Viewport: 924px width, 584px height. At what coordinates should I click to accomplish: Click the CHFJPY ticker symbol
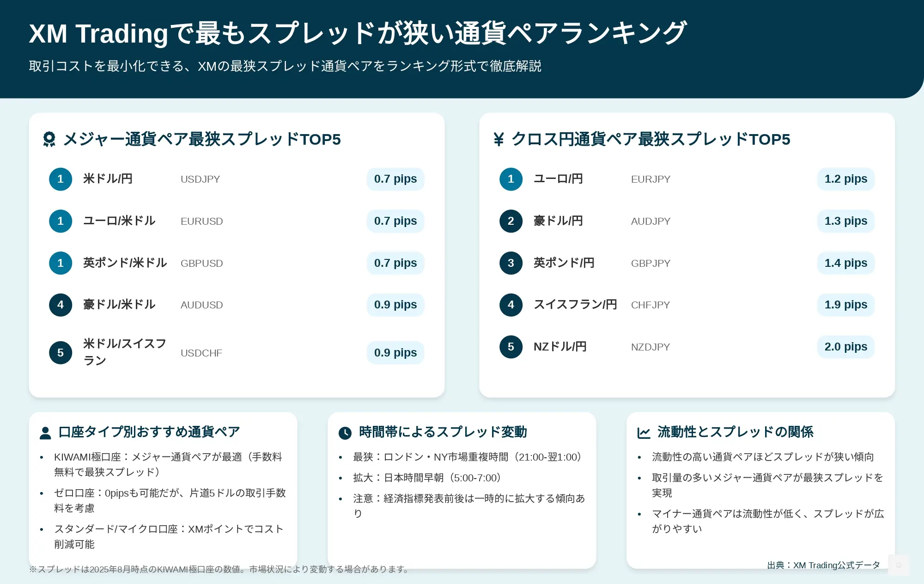pos(650,305)
